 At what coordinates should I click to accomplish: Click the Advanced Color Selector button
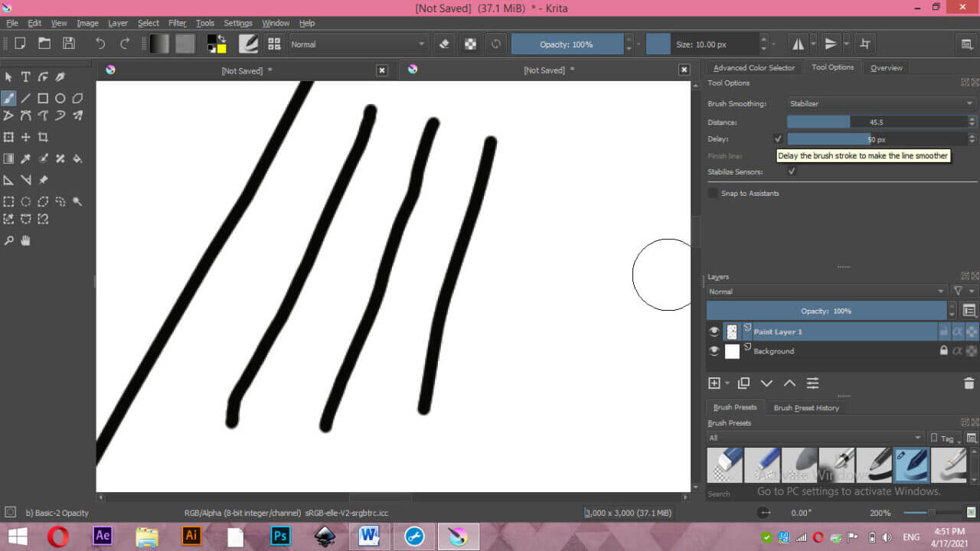click(753, 67)
